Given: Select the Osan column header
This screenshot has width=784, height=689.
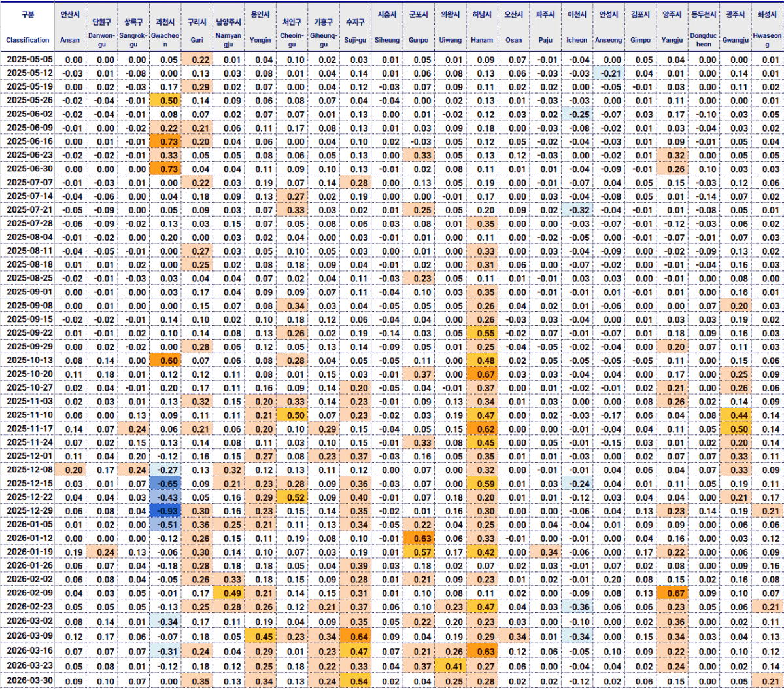Looking at the screenshot, I should pos(513,27).
